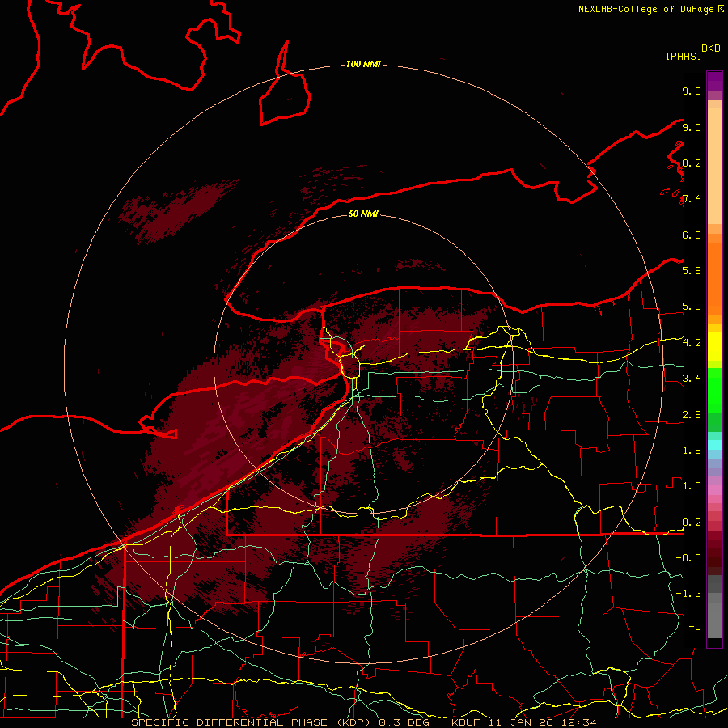The image size is (728, 728).
Task: Click the -0.5 color scale value
Action: click(x=688, y=557)
